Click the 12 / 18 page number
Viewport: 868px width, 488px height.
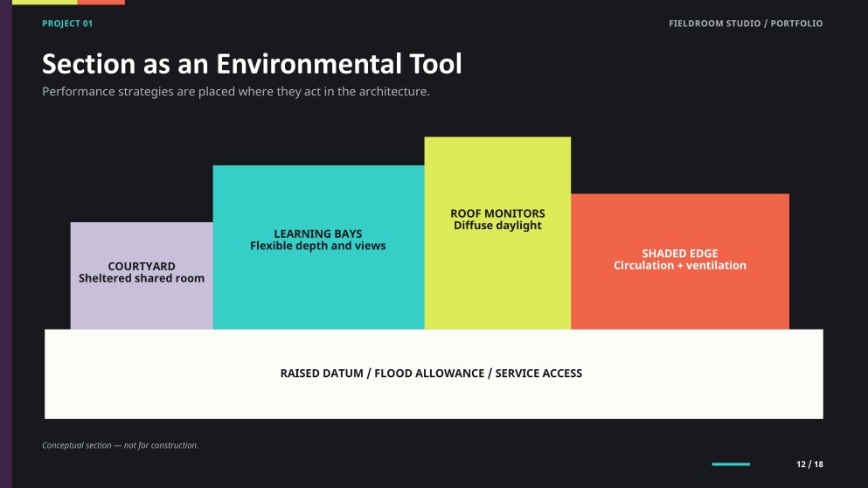pyautogui.click(x=810, y=464)
